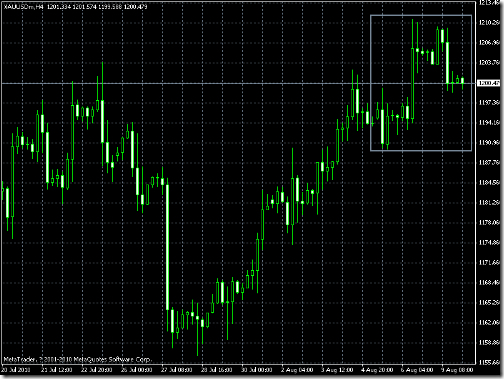Select the 1190.96 price axis label
This screenshot has width=504, height=379.
point(489,143)
